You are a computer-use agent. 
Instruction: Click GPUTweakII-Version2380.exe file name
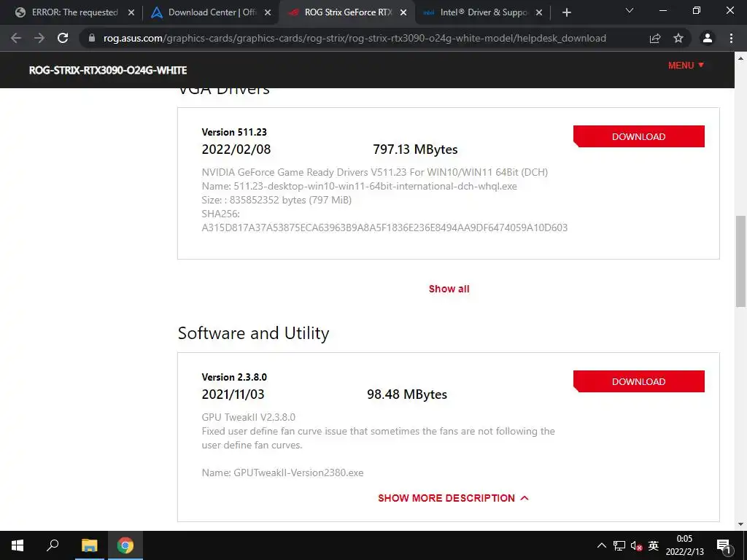[x=298, y=472]
